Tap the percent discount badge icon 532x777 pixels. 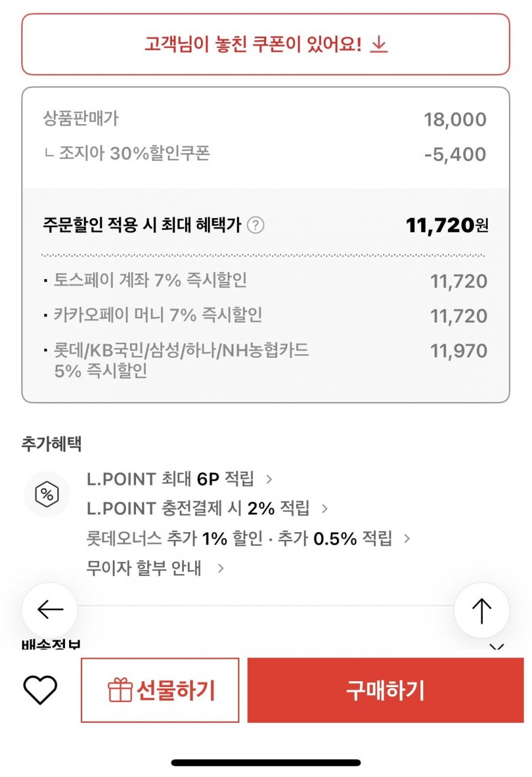point(47,494)
